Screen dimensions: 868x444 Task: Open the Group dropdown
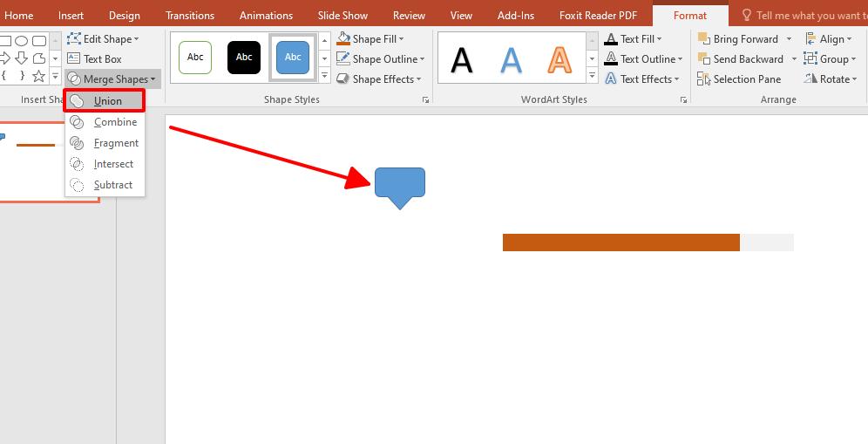pos(830,58)
